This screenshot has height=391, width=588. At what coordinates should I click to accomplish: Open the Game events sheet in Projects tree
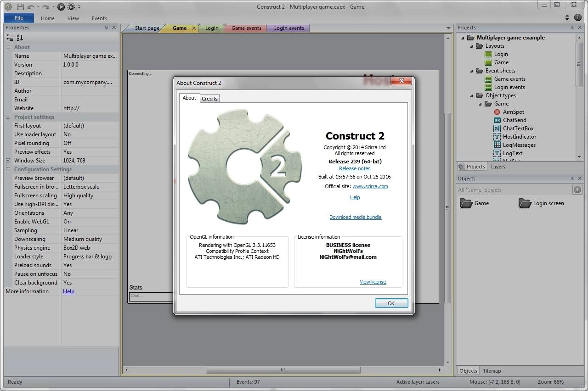509,79
